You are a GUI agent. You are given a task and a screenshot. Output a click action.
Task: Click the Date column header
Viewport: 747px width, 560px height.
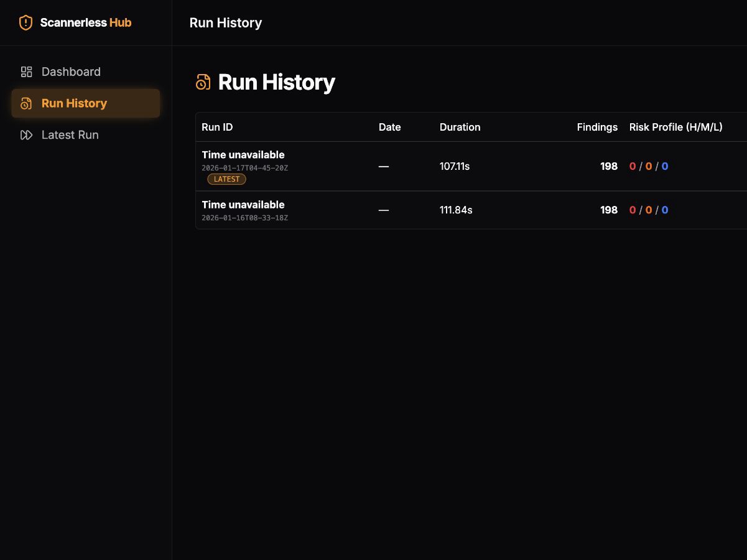[390, 127]
